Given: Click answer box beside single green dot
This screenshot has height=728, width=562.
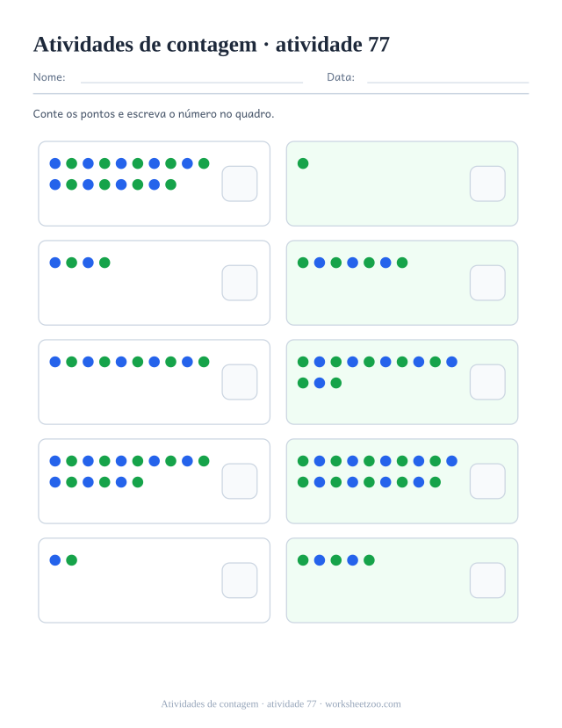Looking at the screenshot, I should (x=487, y=184).
